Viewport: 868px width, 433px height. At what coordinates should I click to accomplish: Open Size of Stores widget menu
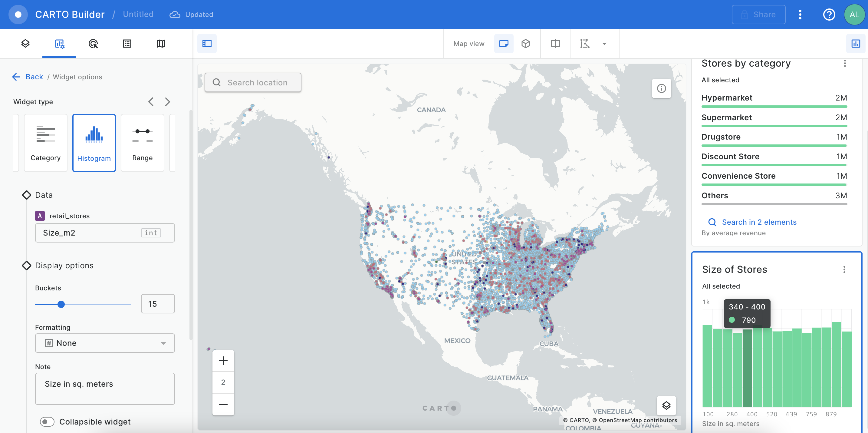tap(844, 269)
